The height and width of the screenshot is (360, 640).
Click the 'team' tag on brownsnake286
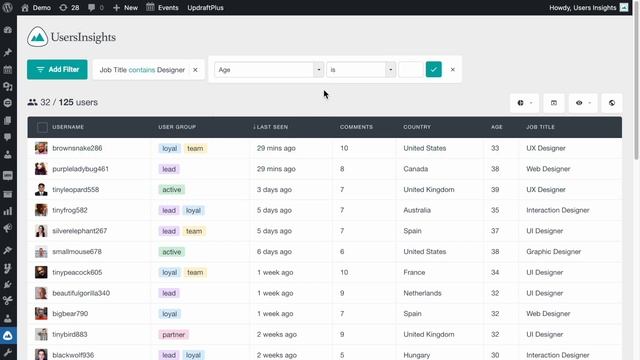tap(195, 148)
